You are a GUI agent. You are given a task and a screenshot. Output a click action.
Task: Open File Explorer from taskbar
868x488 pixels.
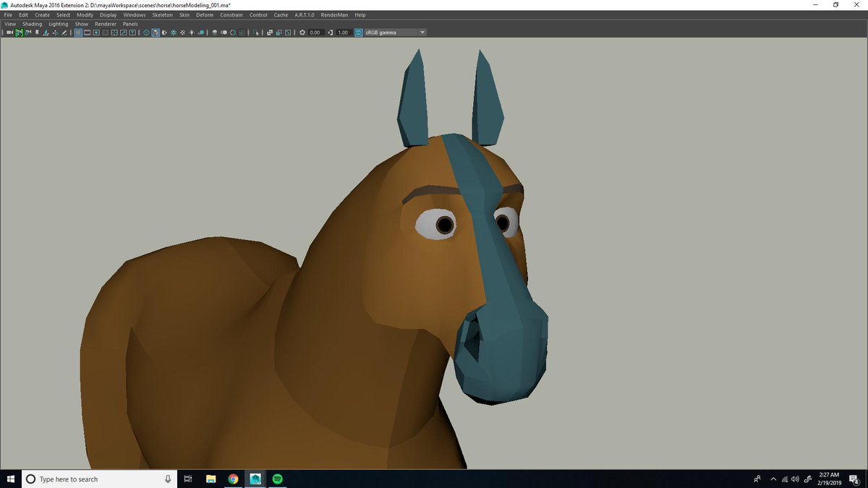point(211,479)
